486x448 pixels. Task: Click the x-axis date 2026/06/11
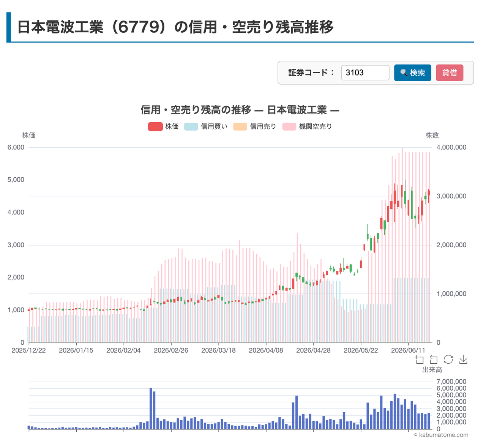point(409,350)
